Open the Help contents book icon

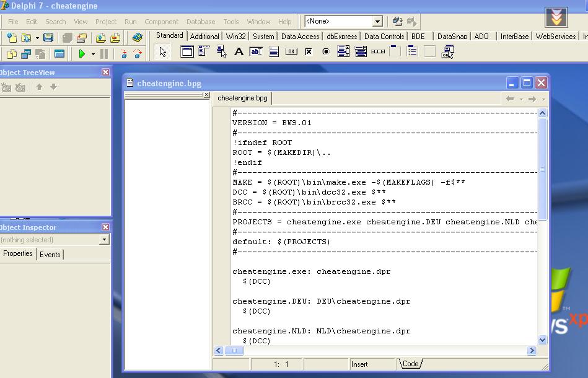point(138,38)
